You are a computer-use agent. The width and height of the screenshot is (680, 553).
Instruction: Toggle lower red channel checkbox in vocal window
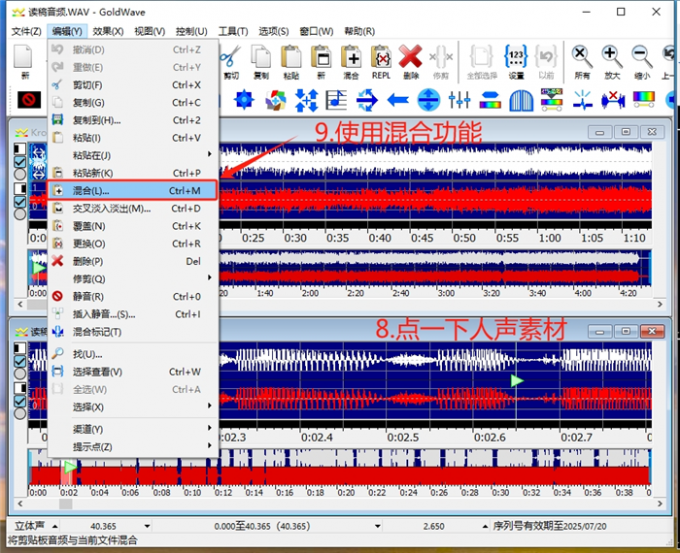click(x=20, y=401)
